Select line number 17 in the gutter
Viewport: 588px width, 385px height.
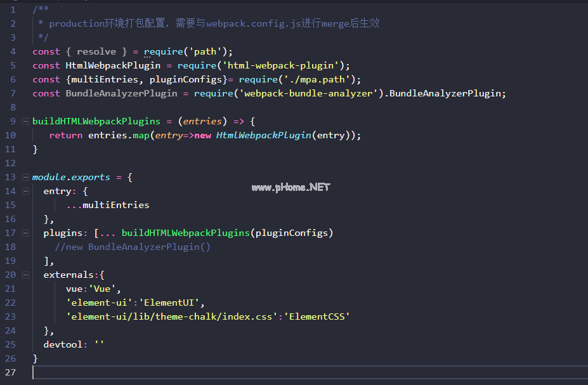tap(10, 233)
